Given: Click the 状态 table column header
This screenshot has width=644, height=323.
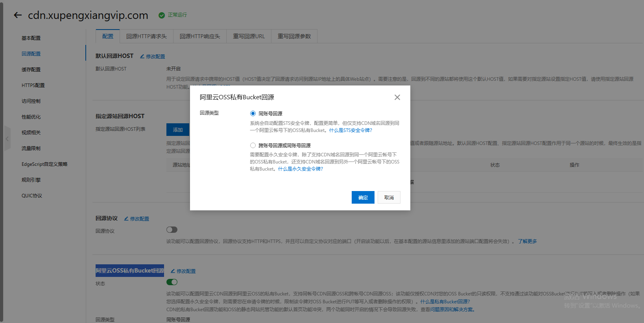Looking at the screenshot, I should (495, 165).
